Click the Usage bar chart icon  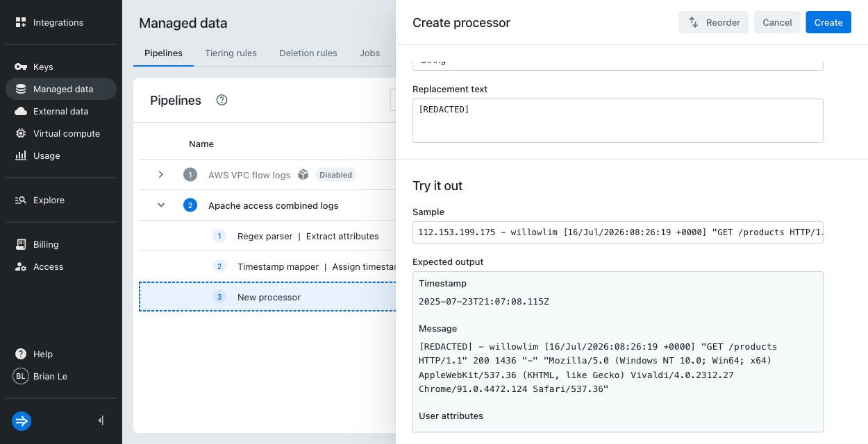click(21, 155)
